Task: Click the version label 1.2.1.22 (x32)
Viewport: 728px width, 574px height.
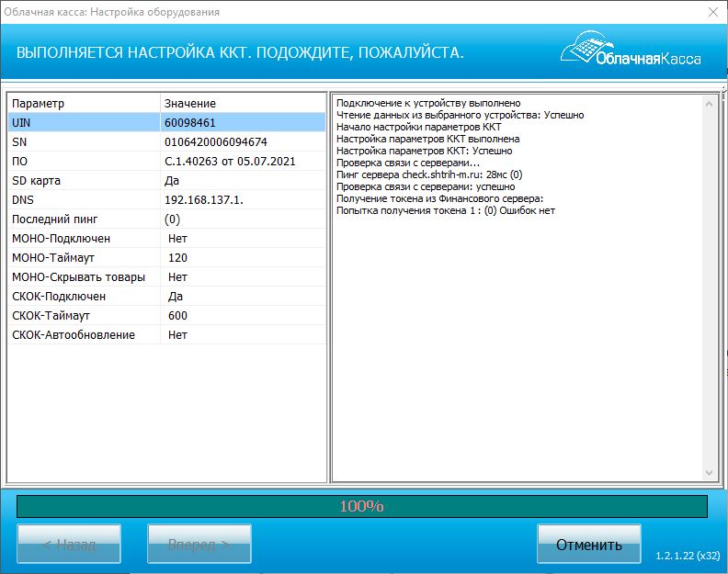Action: [x=687, y=557]
